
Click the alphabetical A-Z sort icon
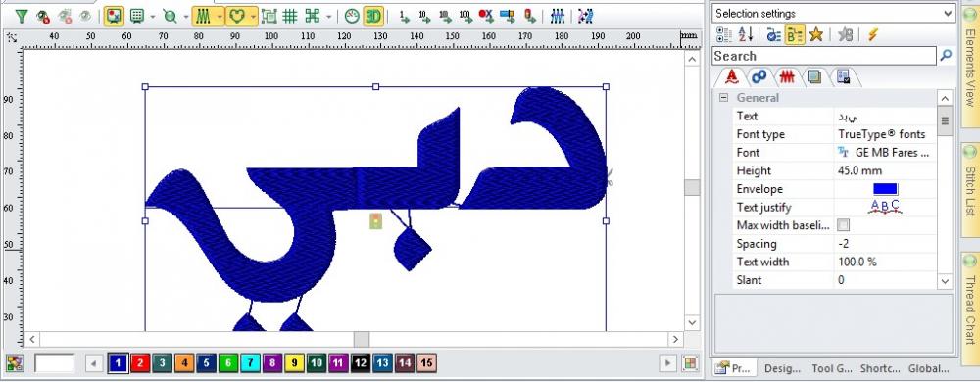[746, 35]
